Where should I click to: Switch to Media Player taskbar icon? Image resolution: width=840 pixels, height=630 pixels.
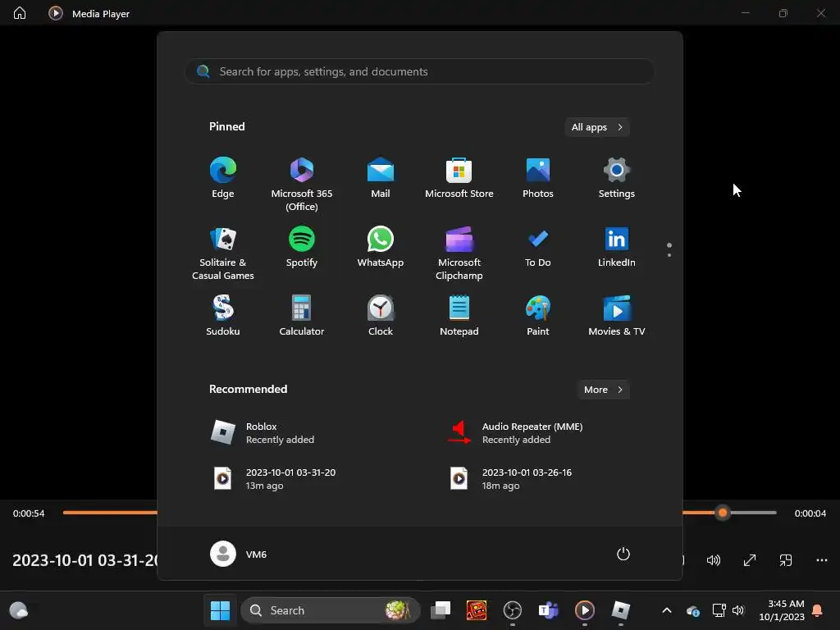(x=584, y=610)
